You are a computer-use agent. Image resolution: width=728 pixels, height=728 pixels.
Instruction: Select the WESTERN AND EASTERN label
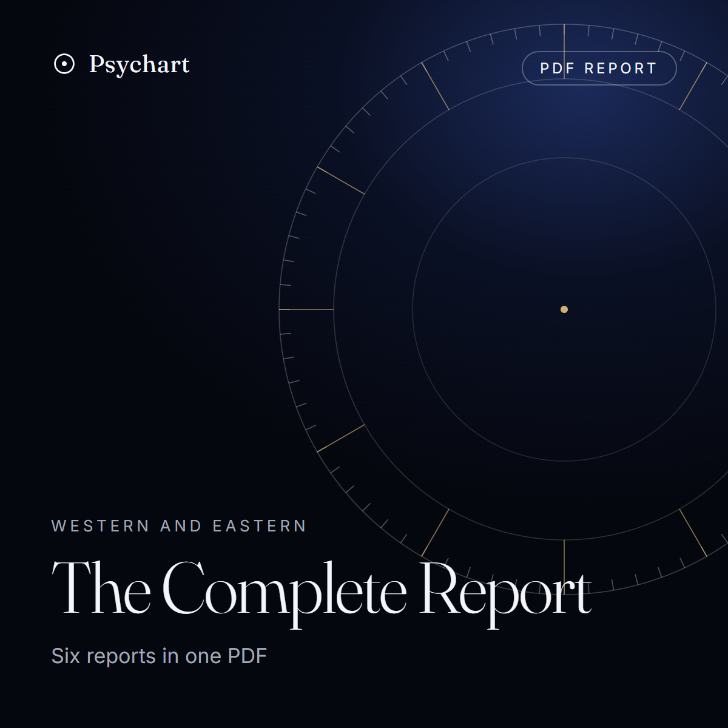point(179,526)
